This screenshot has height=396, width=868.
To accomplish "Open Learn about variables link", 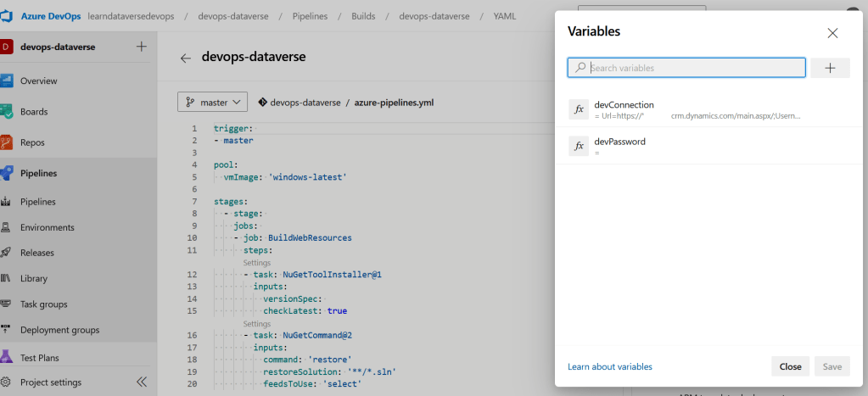I will click(x=609, y=366).
